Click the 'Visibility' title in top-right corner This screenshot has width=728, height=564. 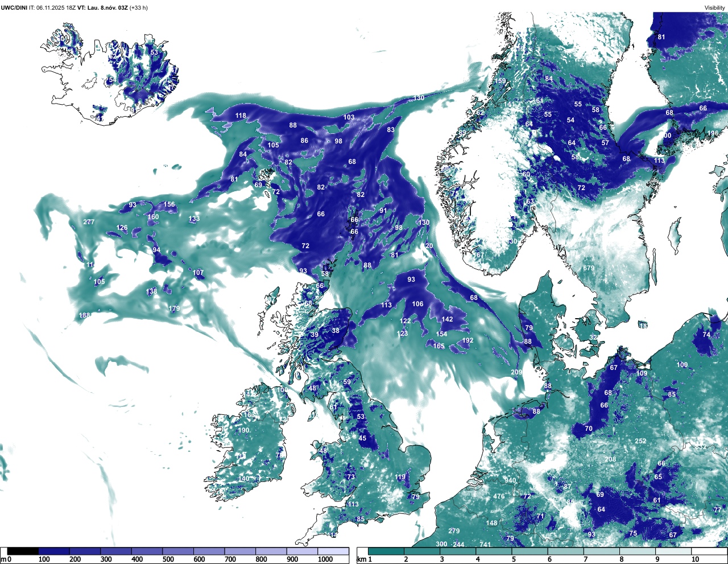pos(715,7)
